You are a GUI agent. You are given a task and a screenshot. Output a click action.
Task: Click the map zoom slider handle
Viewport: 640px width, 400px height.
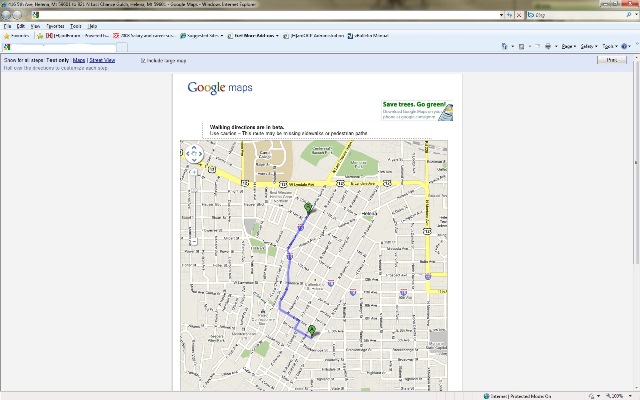pyautogui.click(x=194, y=190)
